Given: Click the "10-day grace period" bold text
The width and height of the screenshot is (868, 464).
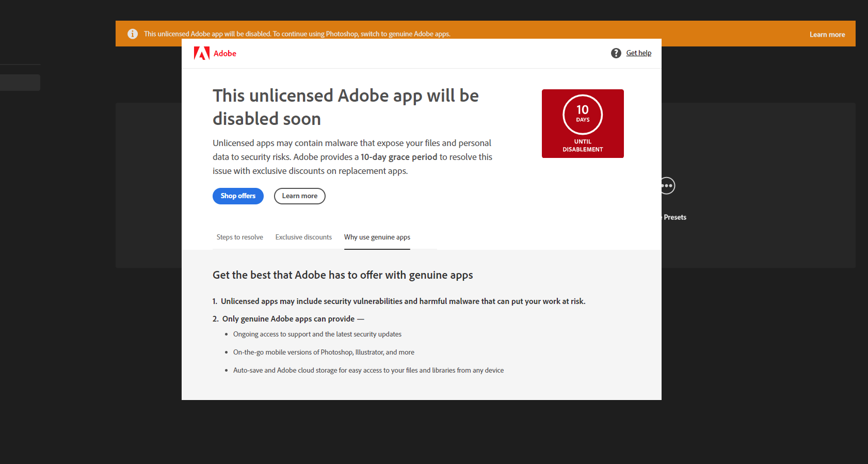Looking at the screenshot, I should [x=399, y=157].
